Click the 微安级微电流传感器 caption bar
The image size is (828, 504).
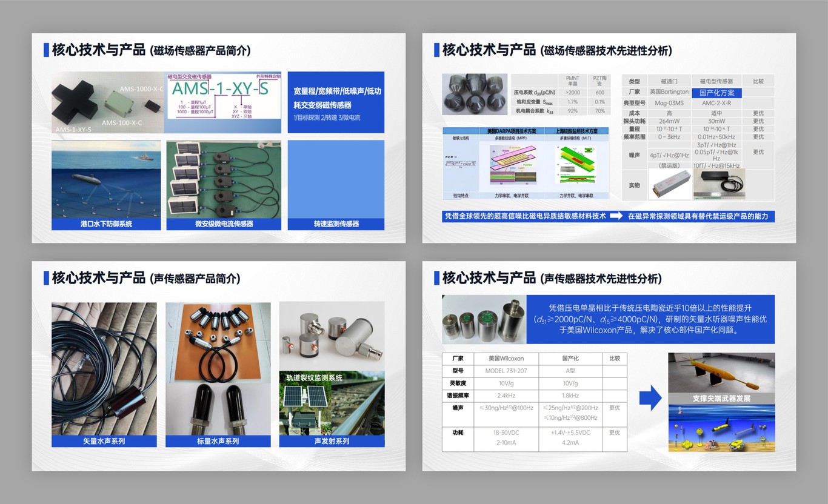pyautogui.click(x=224, y=224)
